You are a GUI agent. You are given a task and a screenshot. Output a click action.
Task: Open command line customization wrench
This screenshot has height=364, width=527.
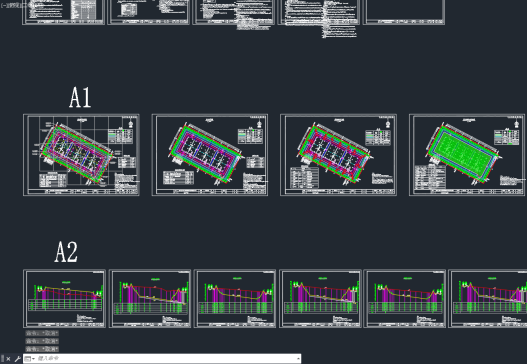[x=17, y=359]
